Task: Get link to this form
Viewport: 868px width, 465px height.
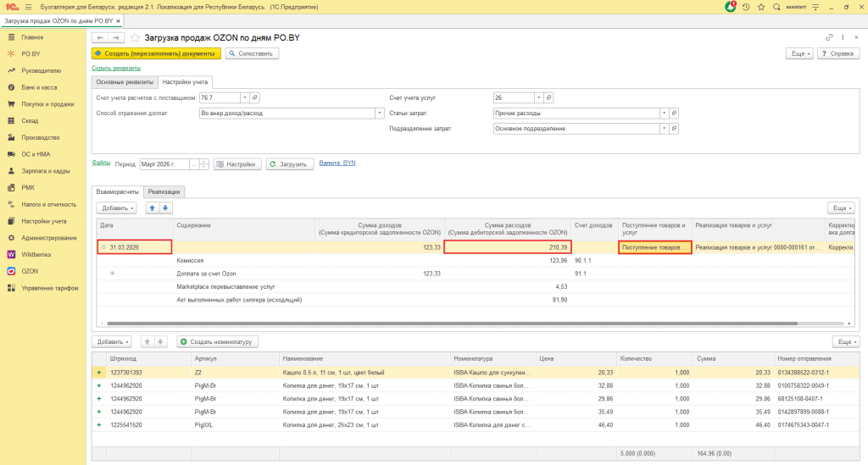Action: coord(829,37)
